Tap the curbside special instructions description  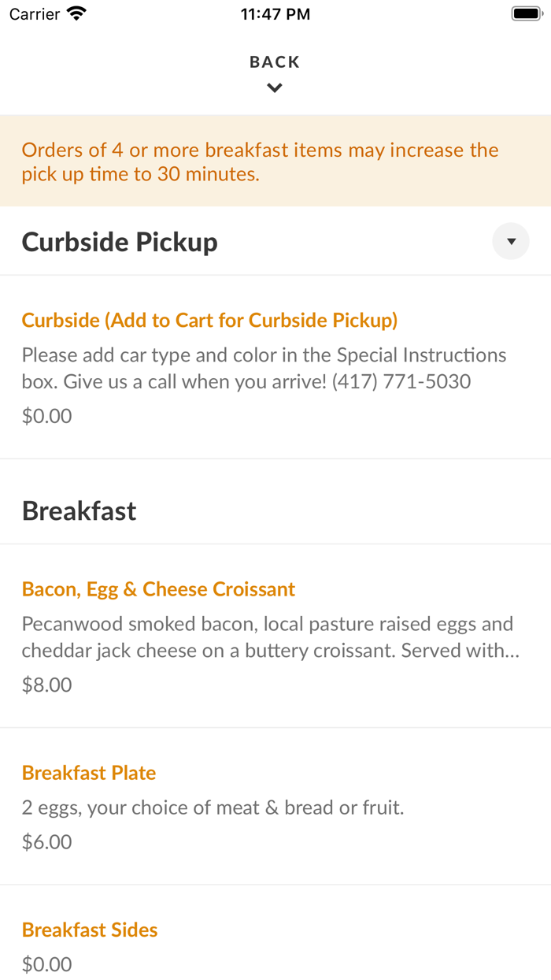pos(264,369)
